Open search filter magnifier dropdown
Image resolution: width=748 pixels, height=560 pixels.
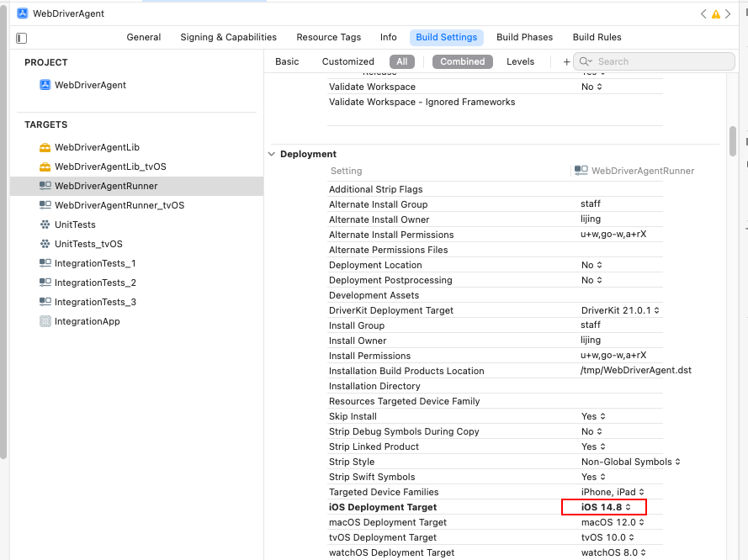tap(586, 61)
